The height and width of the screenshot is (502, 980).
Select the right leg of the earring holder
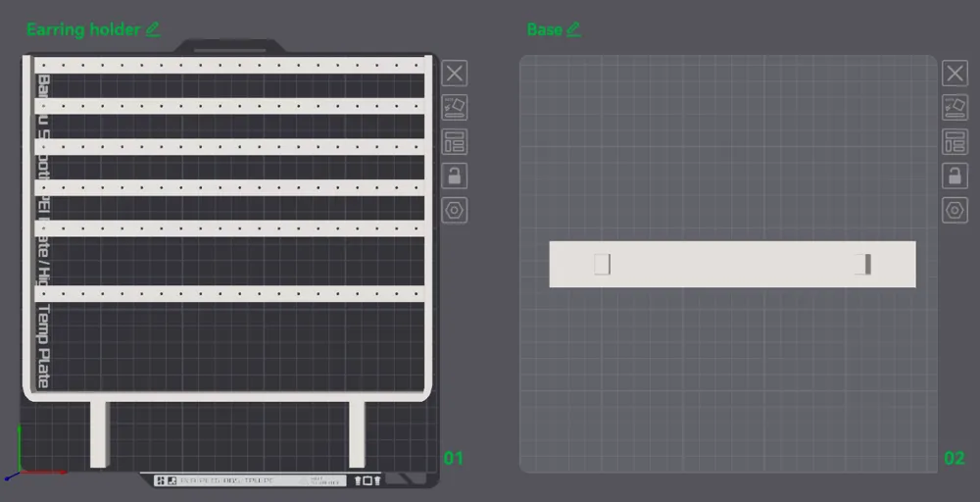tap(357, 433)
